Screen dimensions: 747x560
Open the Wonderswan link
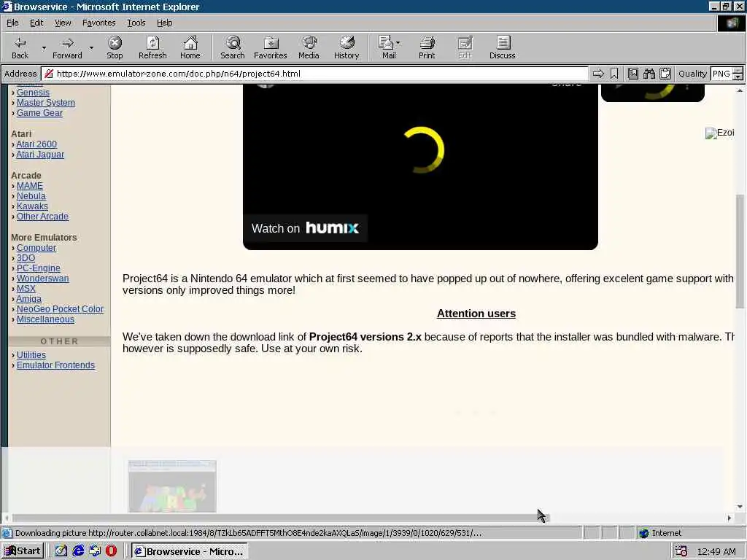pos(42,278)
